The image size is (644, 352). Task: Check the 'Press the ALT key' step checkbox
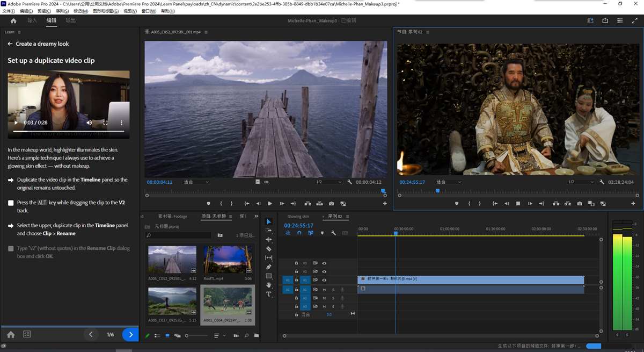coord(11,203)
